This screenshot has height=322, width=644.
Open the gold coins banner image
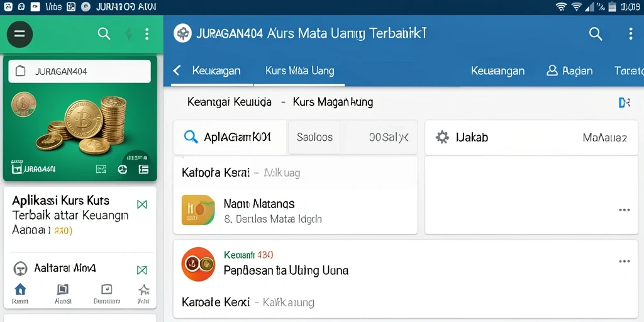(x=80, y=118)
